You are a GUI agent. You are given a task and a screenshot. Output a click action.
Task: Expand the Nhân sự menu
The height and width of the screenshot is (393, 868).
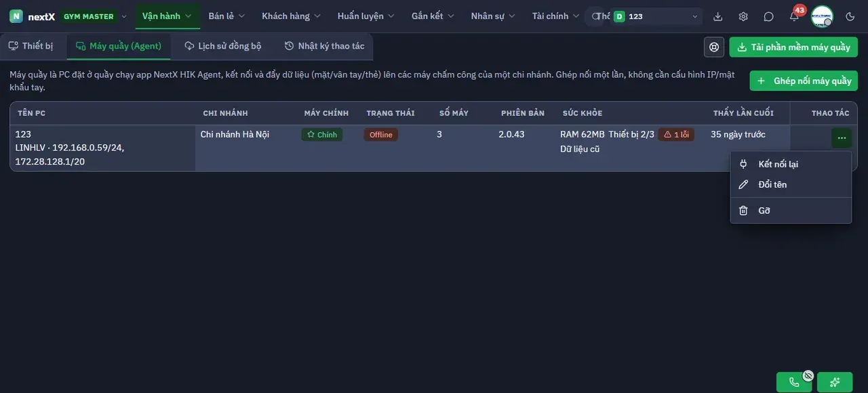point(493,16)
